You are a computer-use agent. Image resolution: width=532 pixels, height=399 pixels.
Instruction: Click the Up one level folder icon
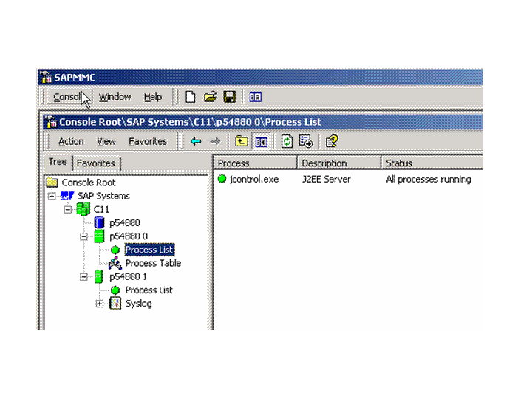click(241, 141)
